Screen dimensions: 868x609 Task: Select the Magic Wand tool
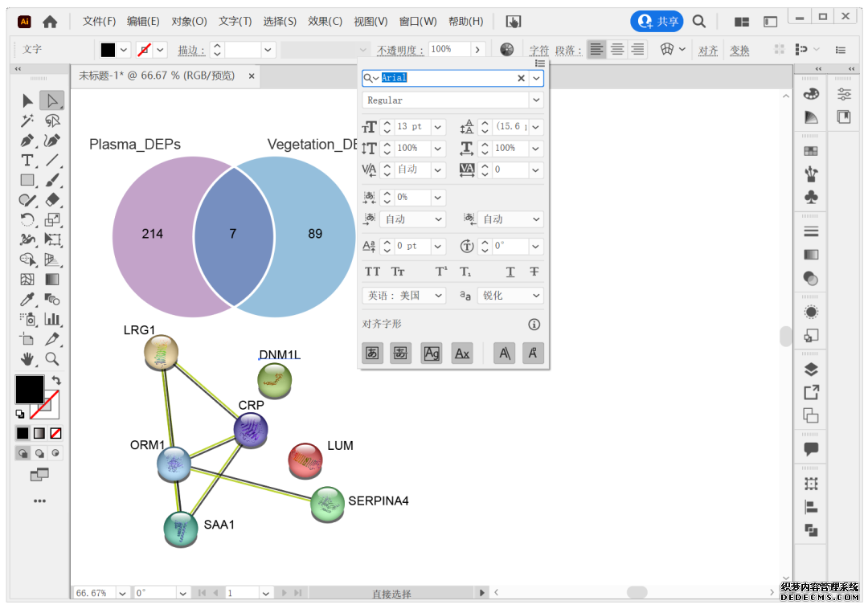pos(27,121)
